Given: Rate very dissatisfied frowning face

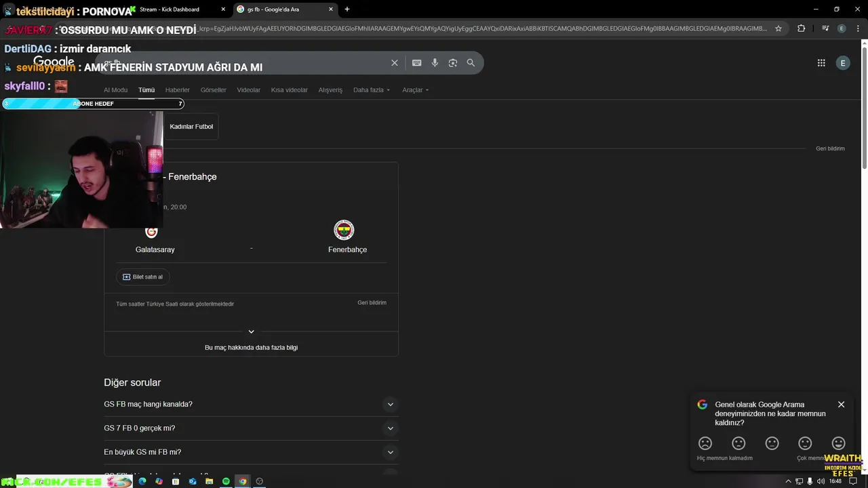Looking at the screenshot, I should click(x=705, y=443).
